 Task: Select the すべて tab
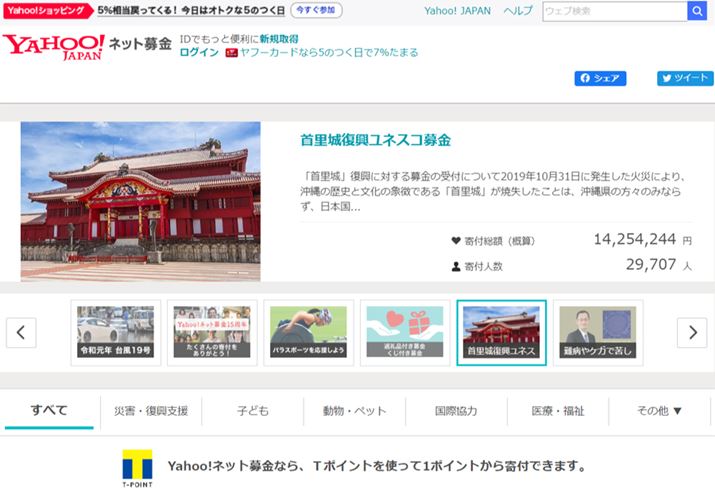pos(49,410)
